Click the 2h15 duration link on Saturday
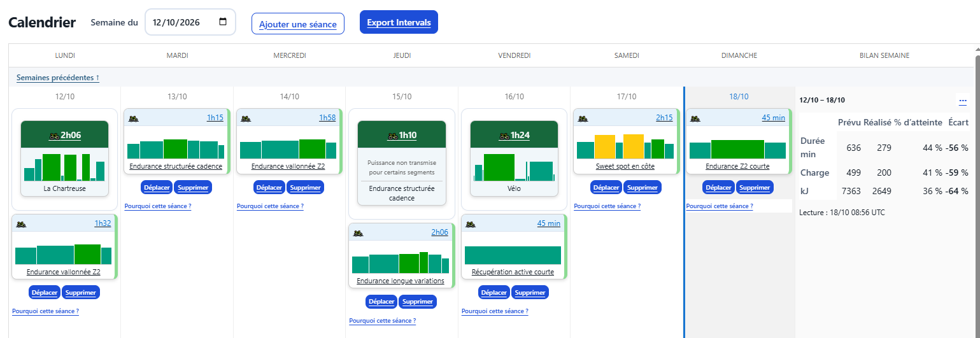Viewport: 980px width, 338px height. click(x=664, y=118)
